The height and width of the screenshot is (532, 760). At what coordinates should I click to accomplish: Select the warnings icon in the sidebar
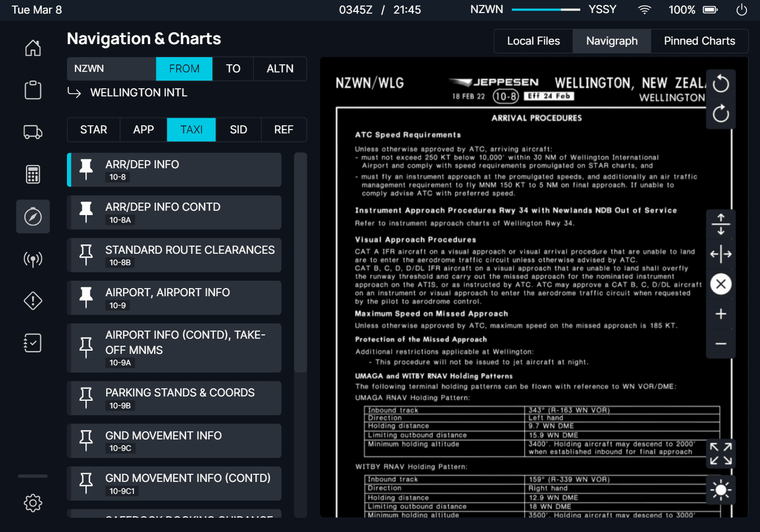33,301
